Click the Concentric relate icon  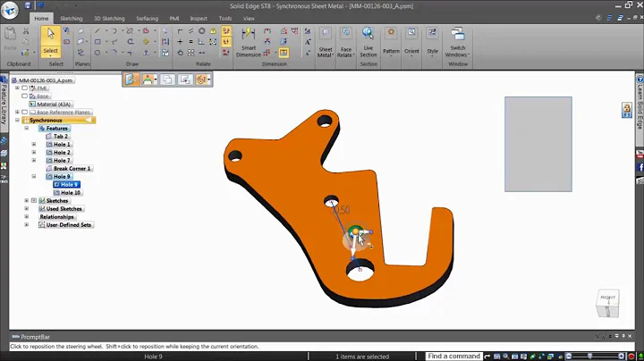201,31
